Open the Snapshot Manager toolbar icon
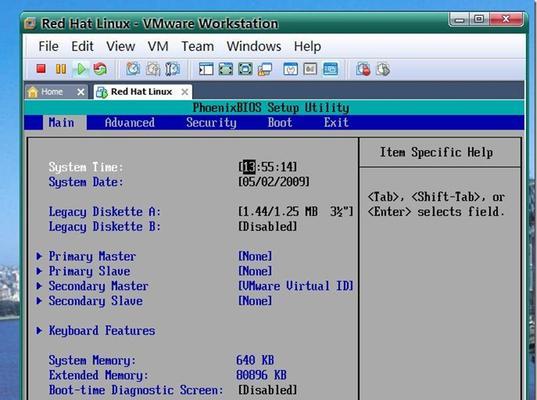 tap(172, 69)
